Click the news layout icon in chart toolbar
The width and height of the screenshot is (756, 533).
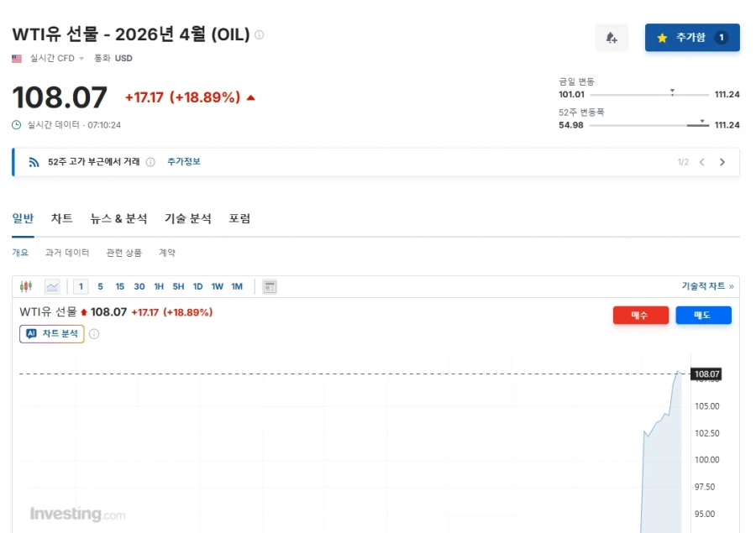pos(270,287)
